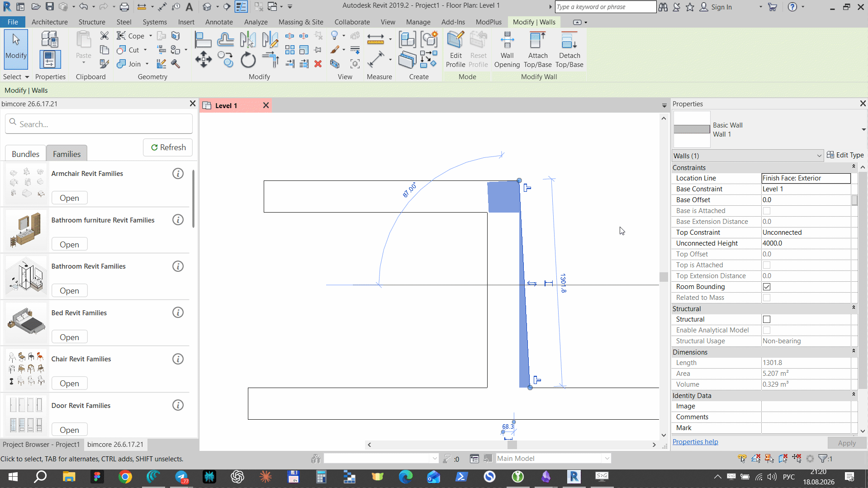Open the Join dropdown arrow
Screen dimensions: 868x488
coord(147,64)
